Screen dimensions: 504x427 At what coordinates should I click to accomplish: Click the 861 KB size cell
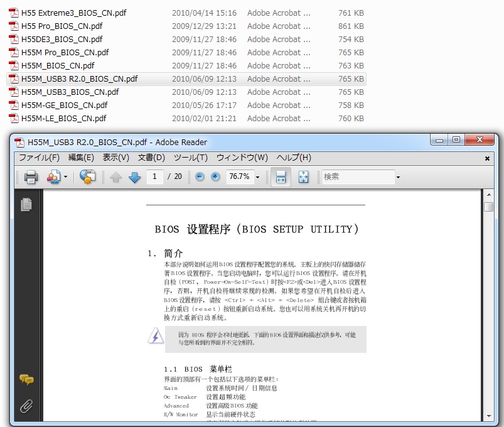(x=351, y=26)
